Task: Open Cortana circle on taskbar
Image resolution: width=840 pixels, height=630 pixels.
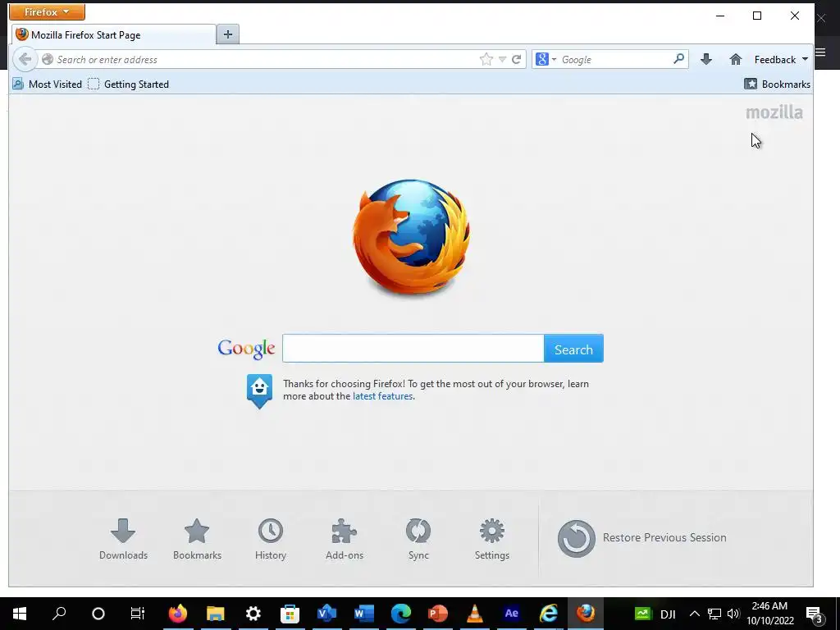Action: pyautogui.click(x=98, y=614)
